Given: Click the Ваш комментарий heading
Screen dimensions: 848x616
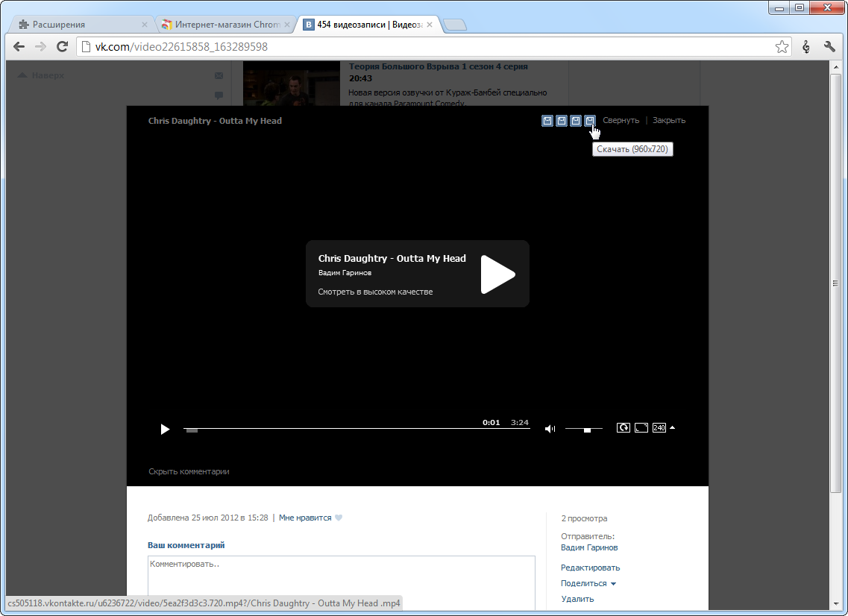Looking at the screenshot, I should point(186,545).
